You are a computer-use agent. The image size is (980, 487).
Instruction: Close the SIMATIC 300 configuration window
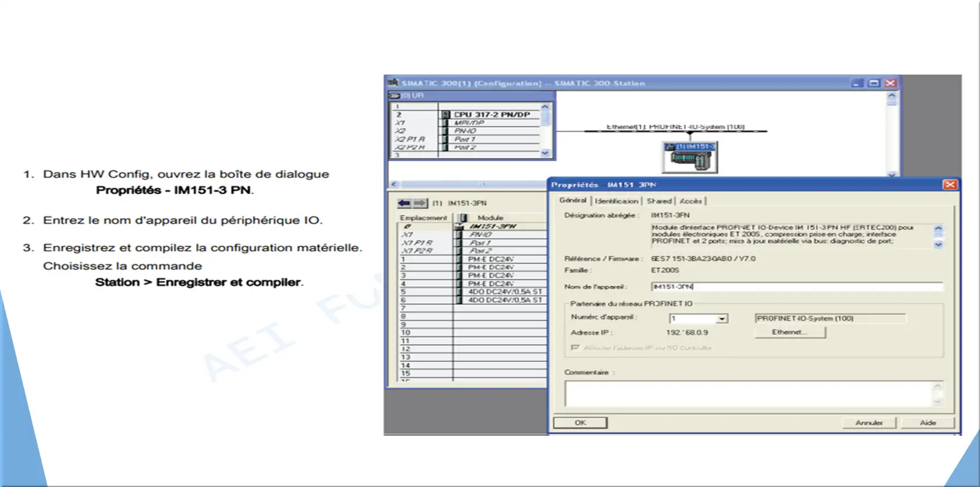[x=891, y=84]
